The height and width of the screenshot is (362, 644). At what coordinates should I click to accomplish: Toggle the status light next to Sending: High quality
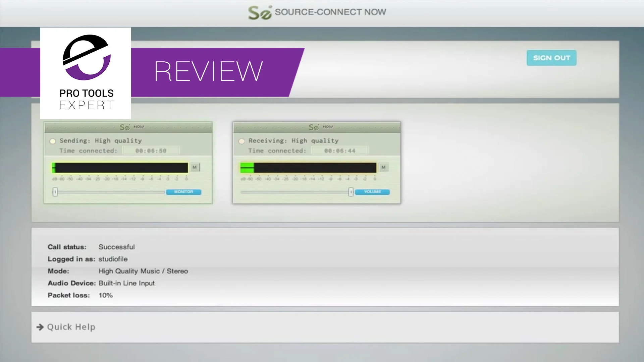(x=52, y=141)
